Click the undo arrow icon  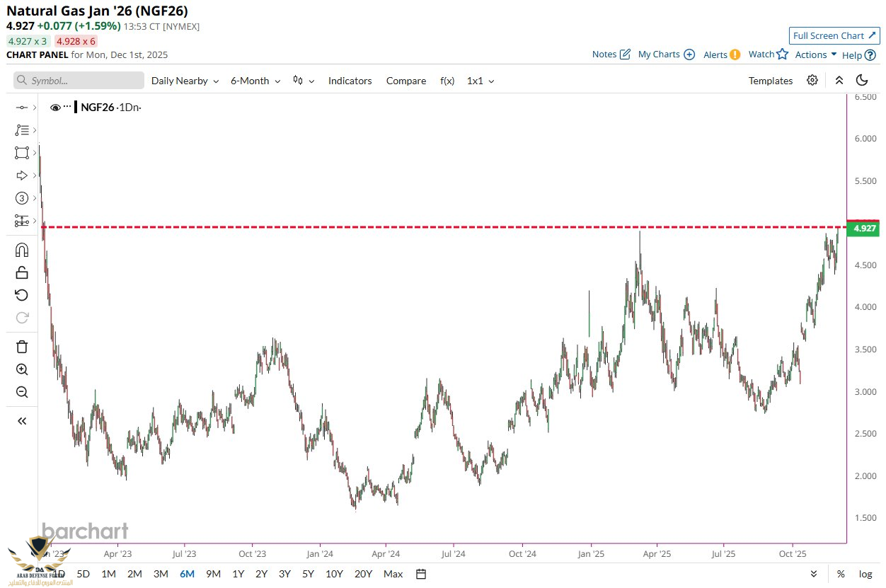tap(22, 295)
